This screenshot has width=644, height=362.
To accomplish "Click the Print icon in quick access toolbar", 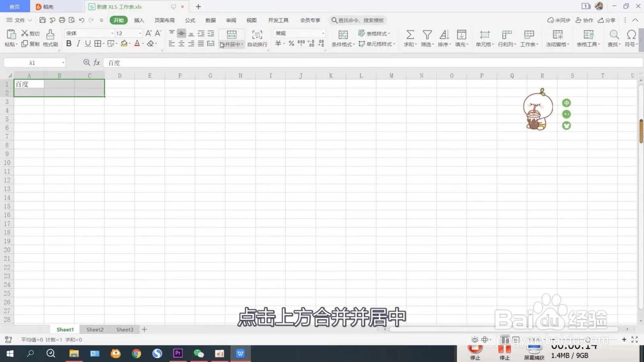I will (x=62, y=20).
